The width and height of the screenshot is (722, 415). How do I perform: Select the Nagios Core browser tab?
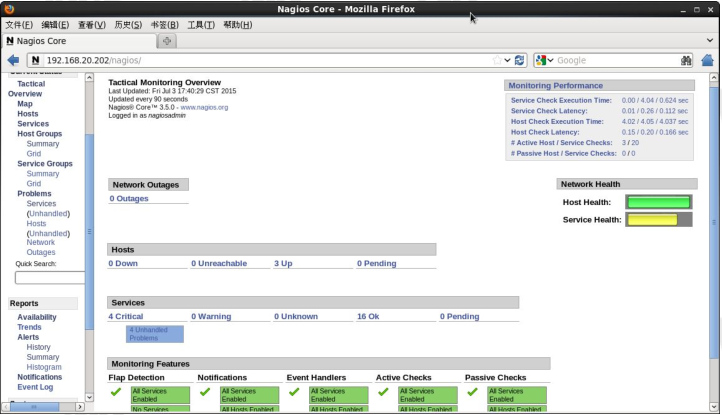click(x=79, y=41)
